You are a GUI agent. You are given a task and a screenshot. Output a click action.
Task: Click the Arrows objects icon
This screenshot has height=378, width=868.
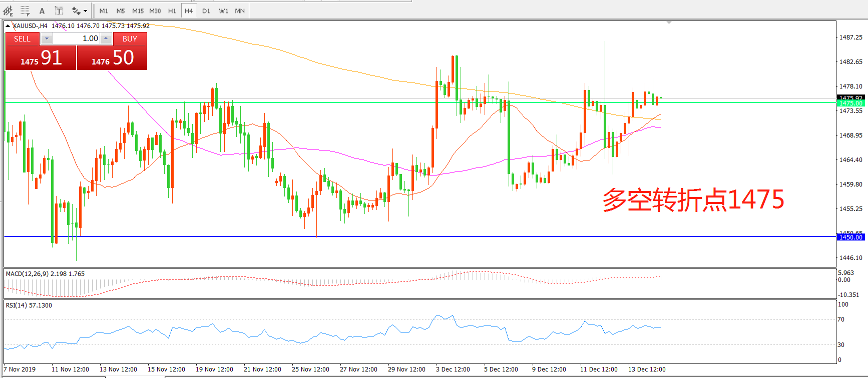tap(76, 10)
